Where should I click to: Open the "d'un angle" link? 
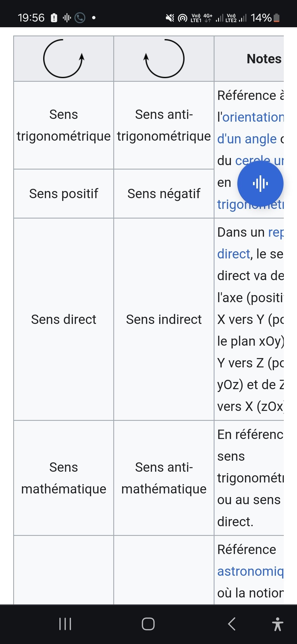247,139
